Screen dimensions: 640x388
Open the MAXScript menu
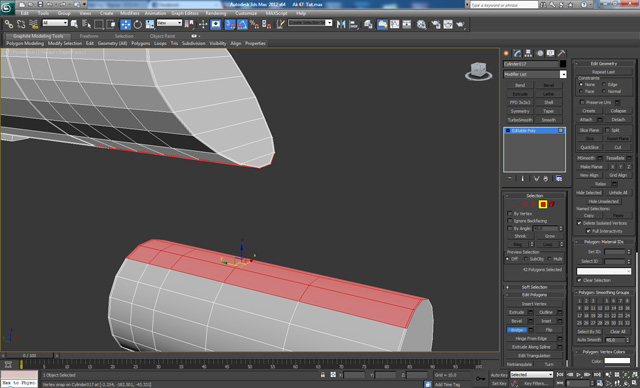pyautogui.click(x=276, y=13)
